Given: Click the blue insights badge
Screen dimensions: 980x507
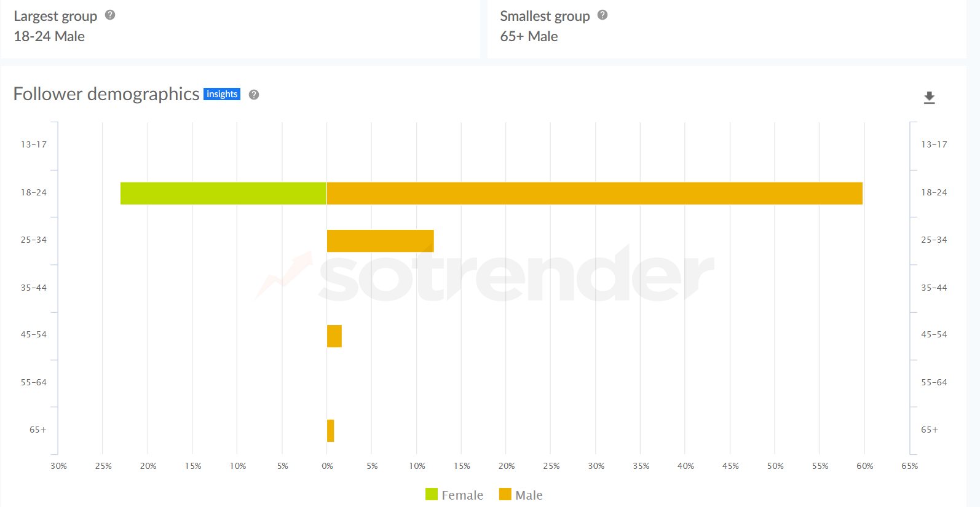Looking at the screenshot, I should coord(222,94).
